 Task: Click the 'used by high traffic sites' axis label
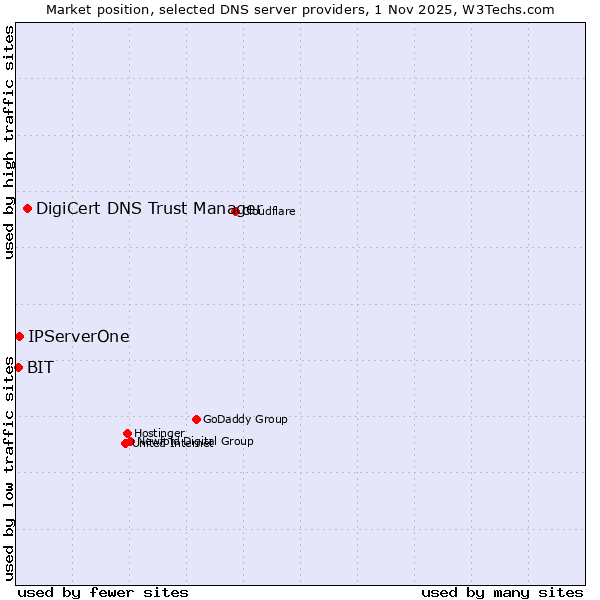click(9, 142)
